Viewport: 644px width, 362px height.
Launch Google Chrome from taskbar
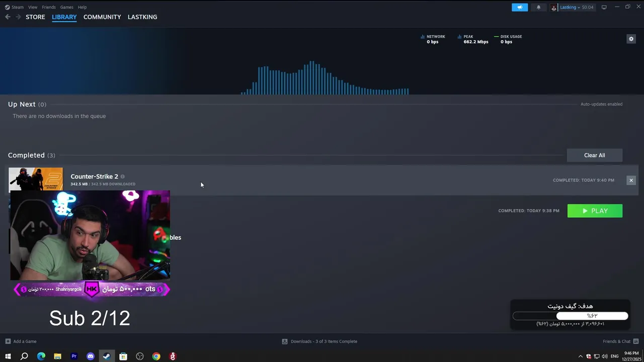point(156,356)
